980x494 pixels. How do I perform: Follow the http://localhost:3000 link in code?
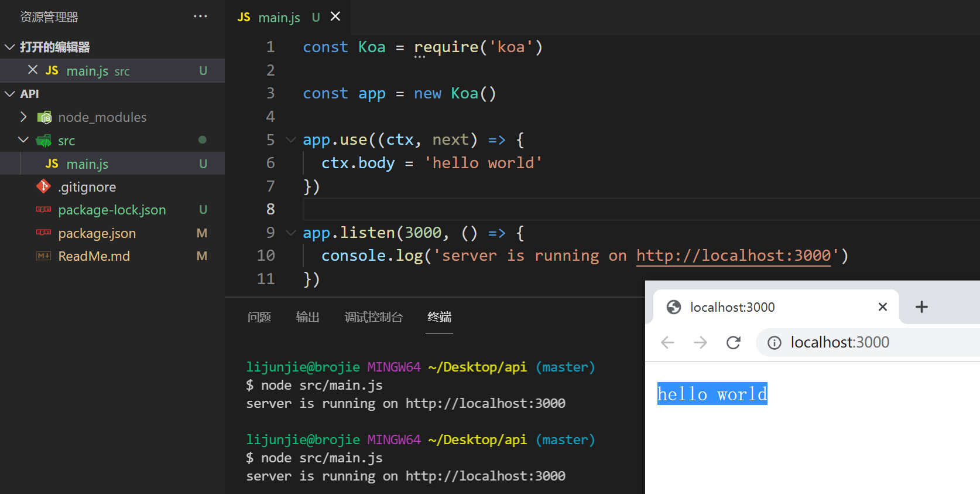tap(734, 255)
